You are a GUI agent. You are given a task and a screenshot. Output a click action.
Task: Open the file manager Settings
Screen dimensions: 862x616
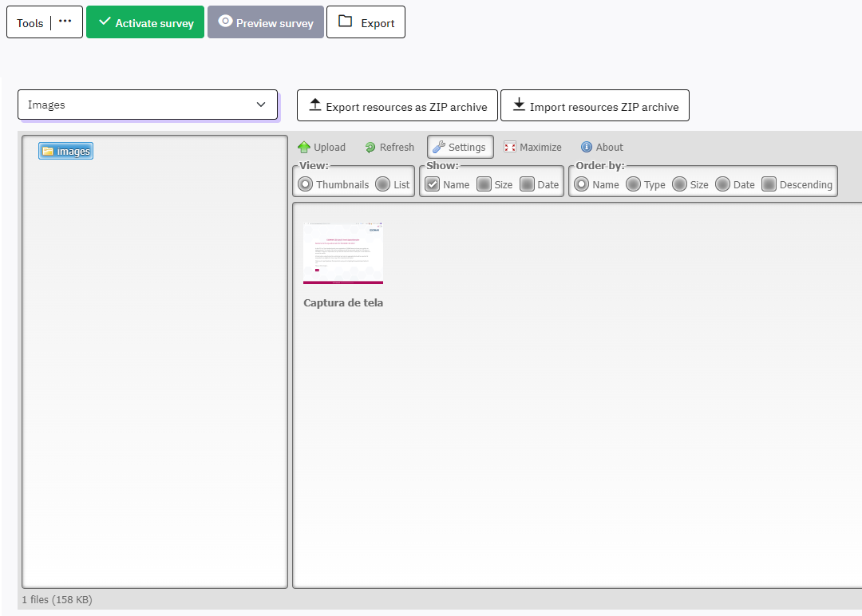(x=460, y=148)
